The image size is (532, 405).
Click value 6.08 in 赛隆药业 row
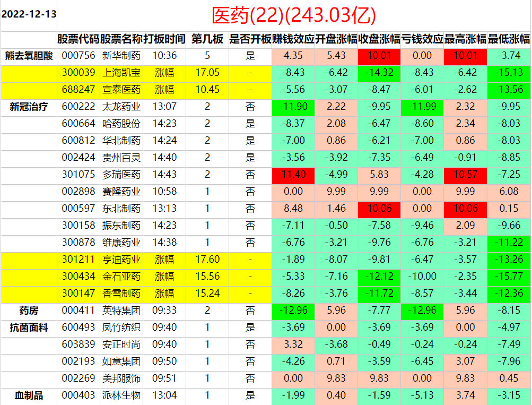point(509,192)
